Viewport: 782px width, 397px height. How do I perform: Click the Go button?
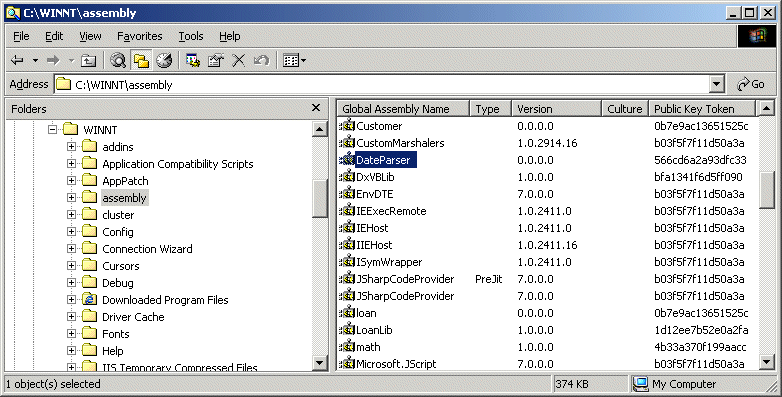point(751,84)
